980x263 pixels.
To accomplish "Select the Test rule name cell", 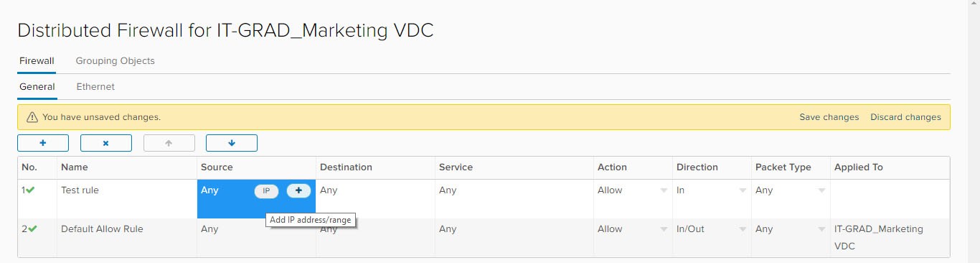I will (127, 198).
